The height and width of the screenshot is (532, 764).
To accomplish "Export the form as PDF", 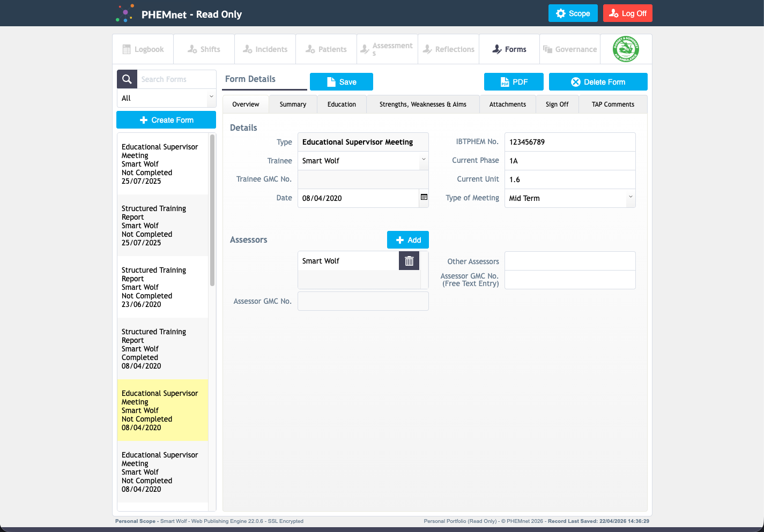I will [x=514, y=82].
